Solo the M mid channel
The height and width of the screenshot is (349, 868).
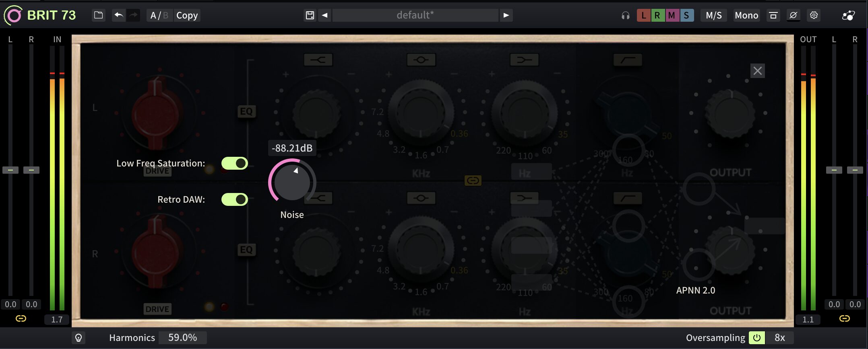672,15
